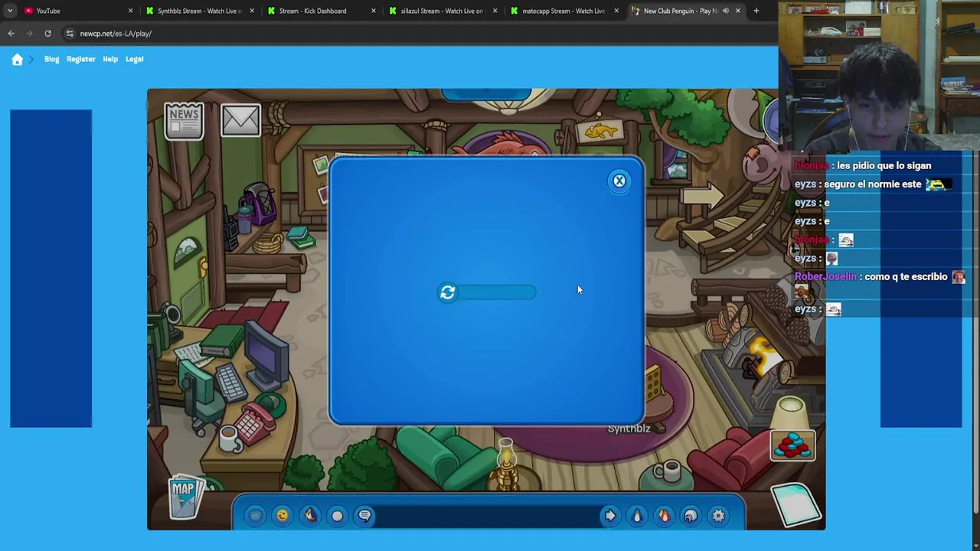Close the YouTube tab
980x551 pixels.
coord(130,11)
